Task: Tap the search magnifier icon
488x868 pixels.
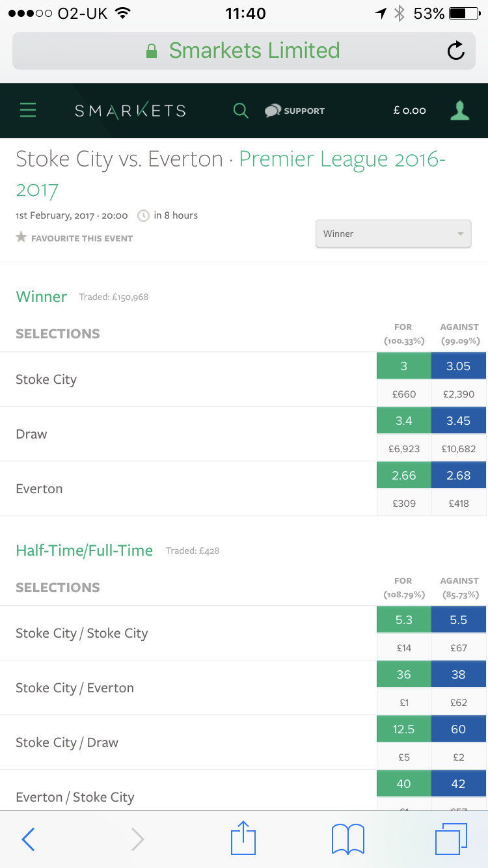Action: [241, 111]
